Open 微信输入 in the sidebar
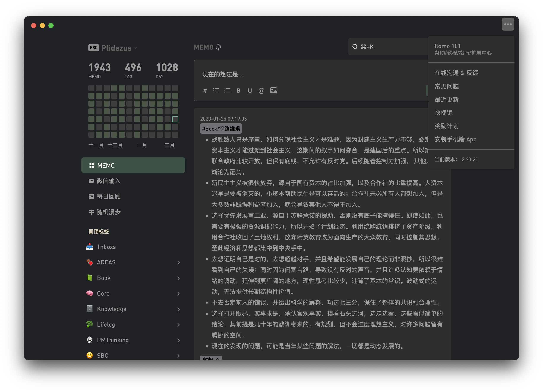Screen dimensions: 543x392 click(x=133, y=181)
